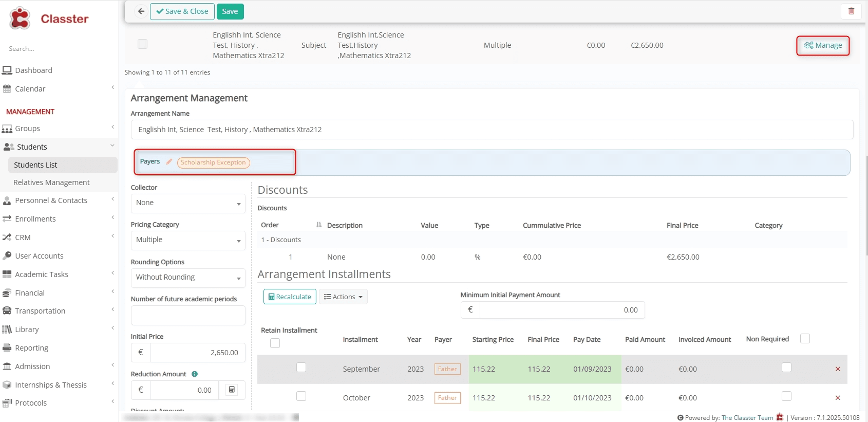This screenshot has height=422, width=868.
Task: Remove the September installment with red X
Action: pyautogui.click(x=838, y=369)
